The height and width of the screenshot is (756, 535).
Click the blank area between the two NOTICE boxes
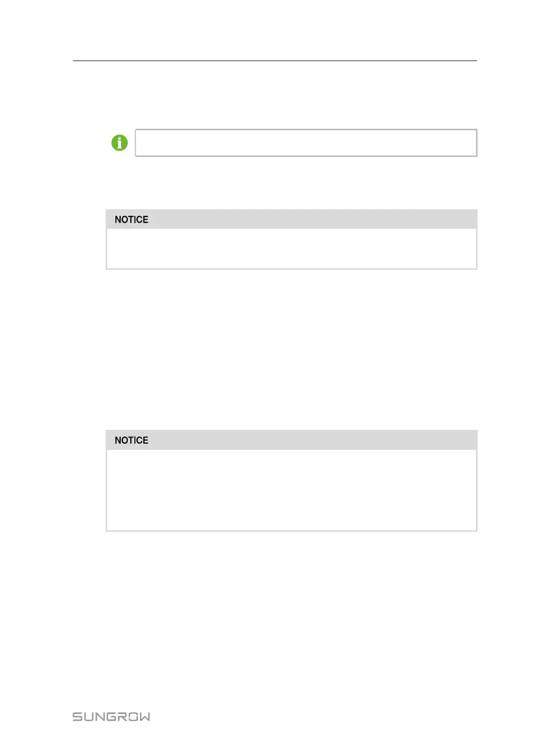[291, 349]
